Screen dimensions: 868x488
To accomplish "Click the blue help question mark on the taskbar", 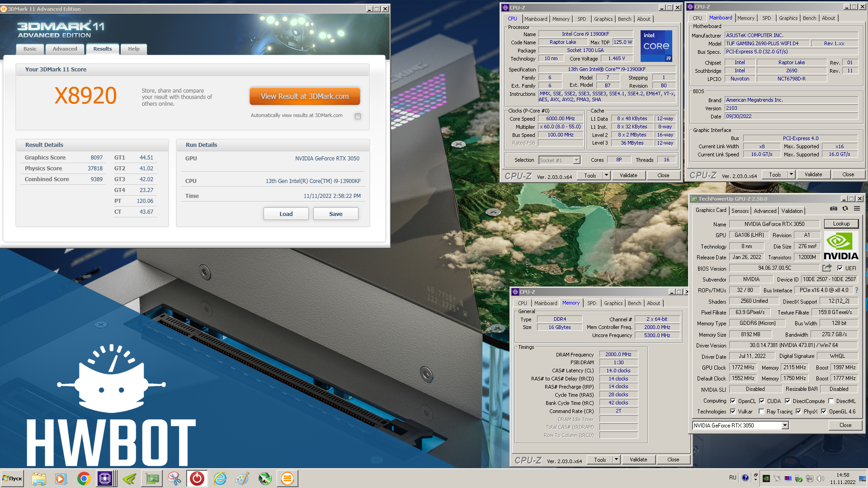I will (745, 478).
